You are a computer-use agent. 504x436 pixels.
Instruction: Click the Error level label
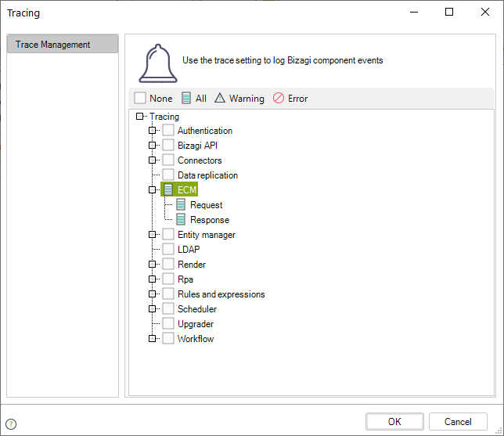coord(297,98)
